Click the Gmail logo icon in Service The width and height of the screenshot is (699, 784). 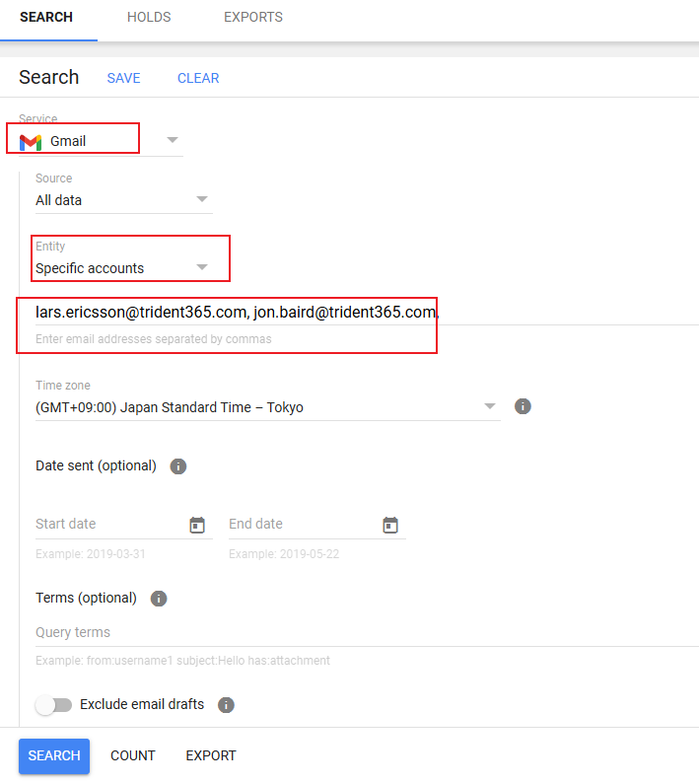[31, 141]
